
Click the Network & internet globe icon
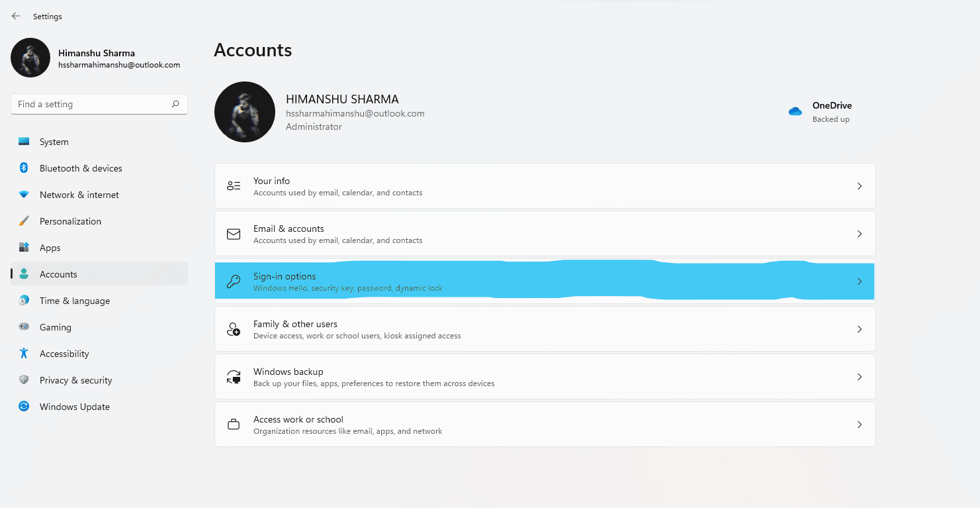pos(24,194)
